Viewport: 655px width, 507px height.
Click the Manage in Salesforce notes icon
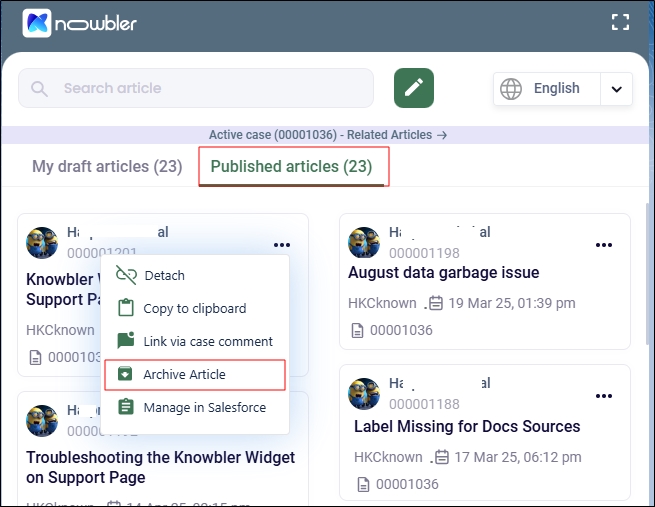[x=126, y=407]
